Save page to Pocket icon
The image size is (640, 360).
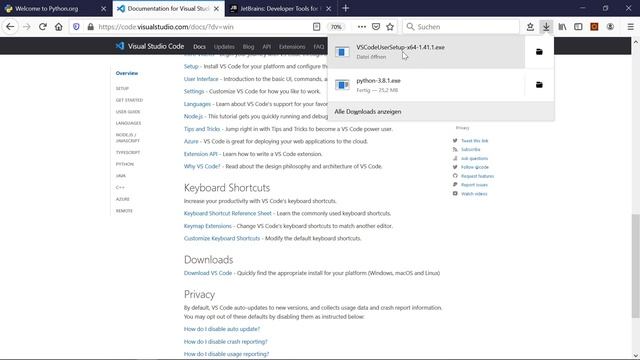(x=376, y=27)
